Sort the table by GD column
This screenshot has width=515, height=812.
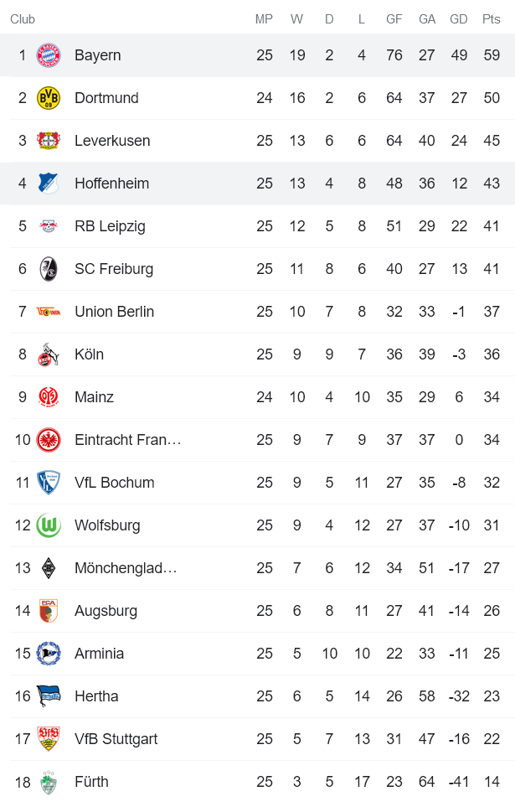[459, 18]
